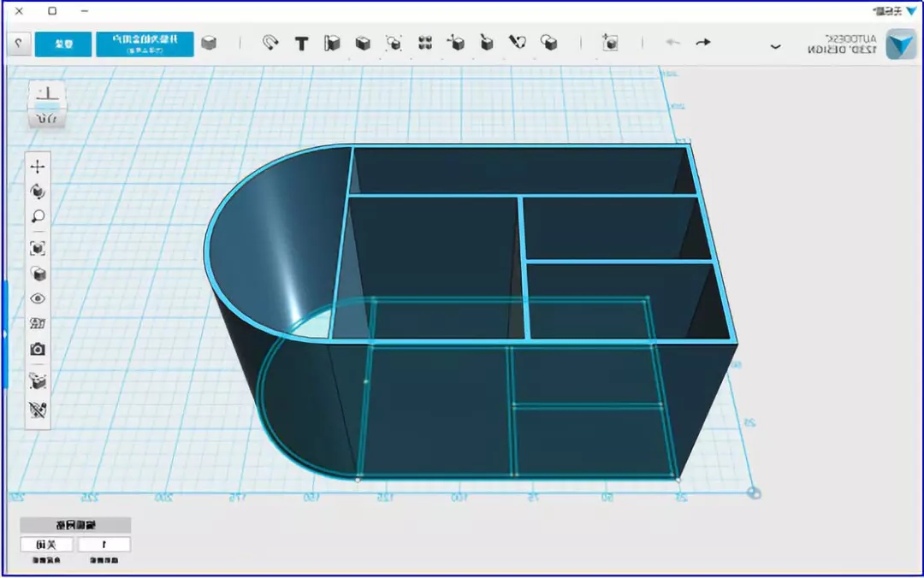Click the greyed-out arrow in top toolbar
This screenshot has width=924, height=578.
pos(672,43)
